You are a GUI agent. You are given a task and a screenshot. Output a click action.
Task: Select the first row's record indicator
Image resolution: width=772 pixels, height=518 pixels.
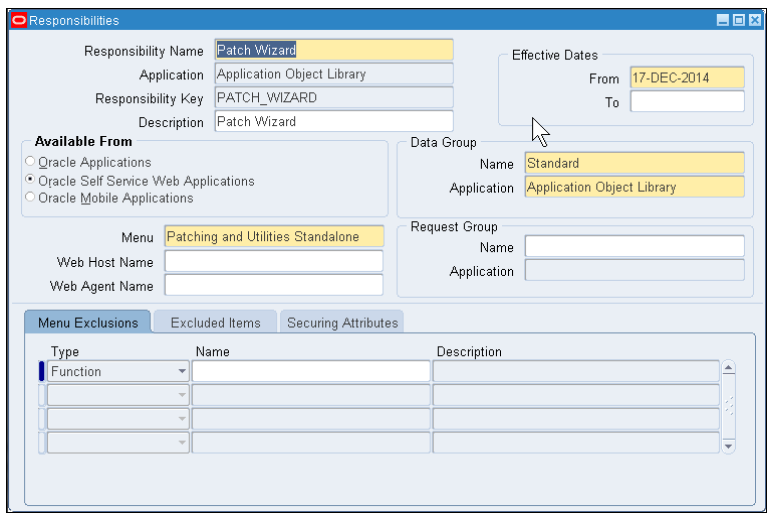pos(42,371)
